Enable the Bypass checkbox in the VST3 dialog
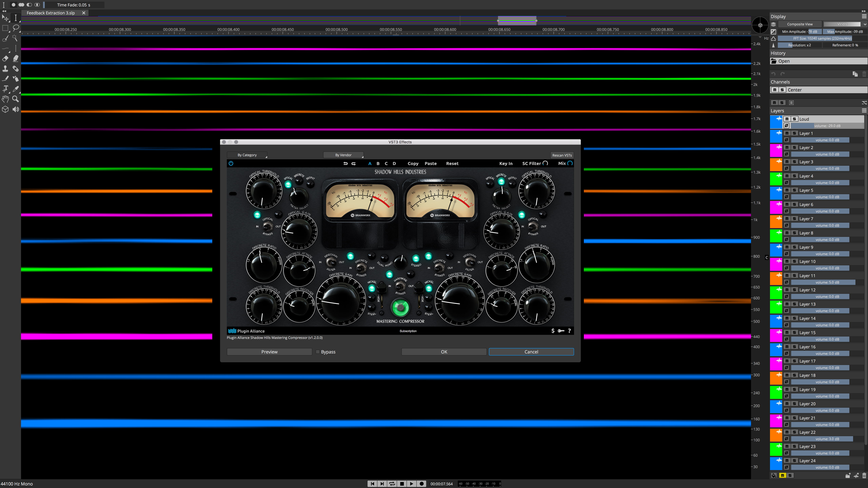 317,352
